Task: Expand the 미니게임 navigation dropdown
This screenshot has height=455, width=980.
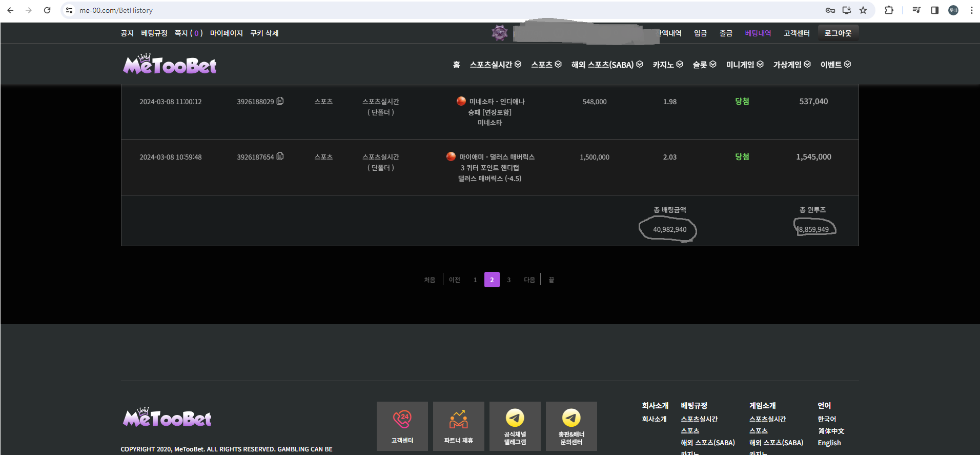Action: point(744,65)
